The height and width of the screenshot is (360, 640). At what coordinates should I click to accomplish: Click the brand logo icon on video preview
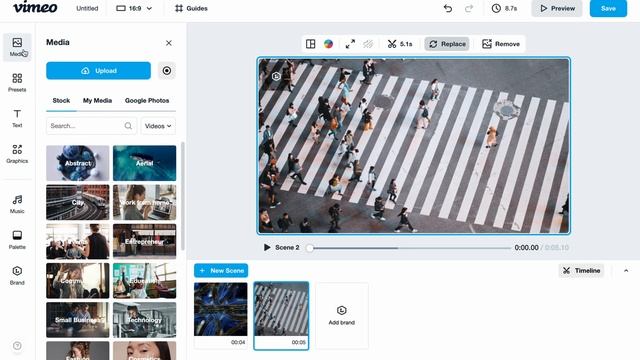[x=276, y=76]
